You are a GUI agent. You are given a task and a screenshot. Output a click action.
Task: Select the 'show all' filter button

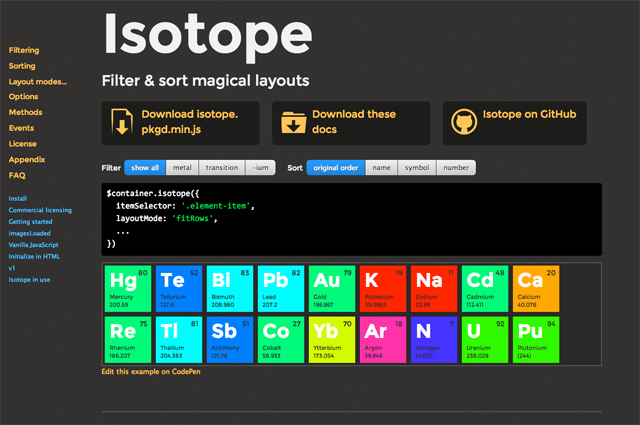[145, 168]
